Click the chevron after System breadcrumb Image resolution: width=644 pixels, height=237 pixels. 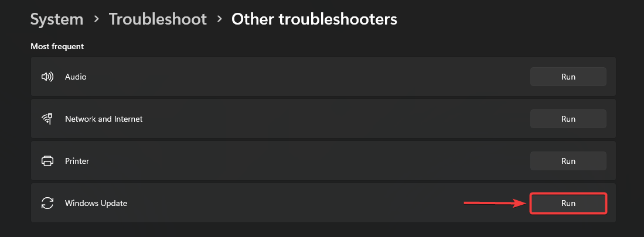tap(96, 19)
